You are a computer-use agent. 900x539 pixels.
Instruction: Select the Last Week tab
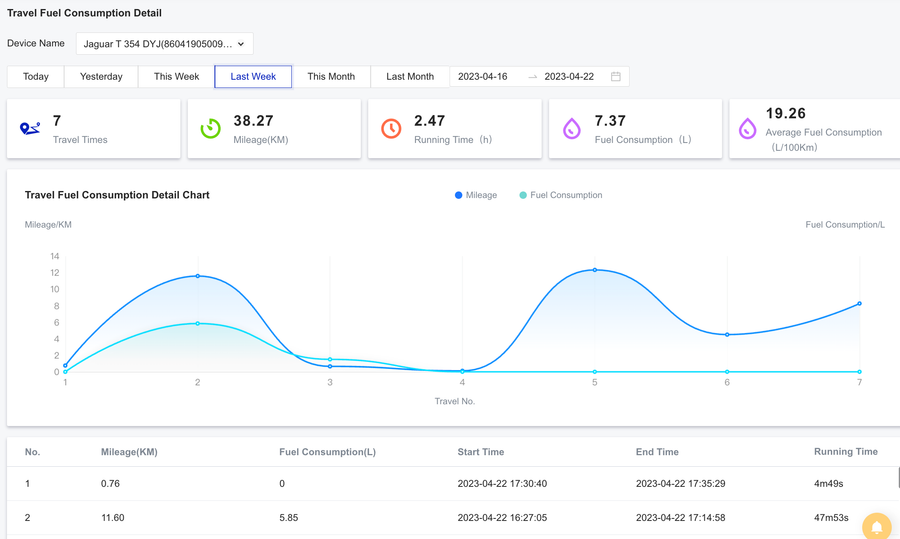point(253,77)
